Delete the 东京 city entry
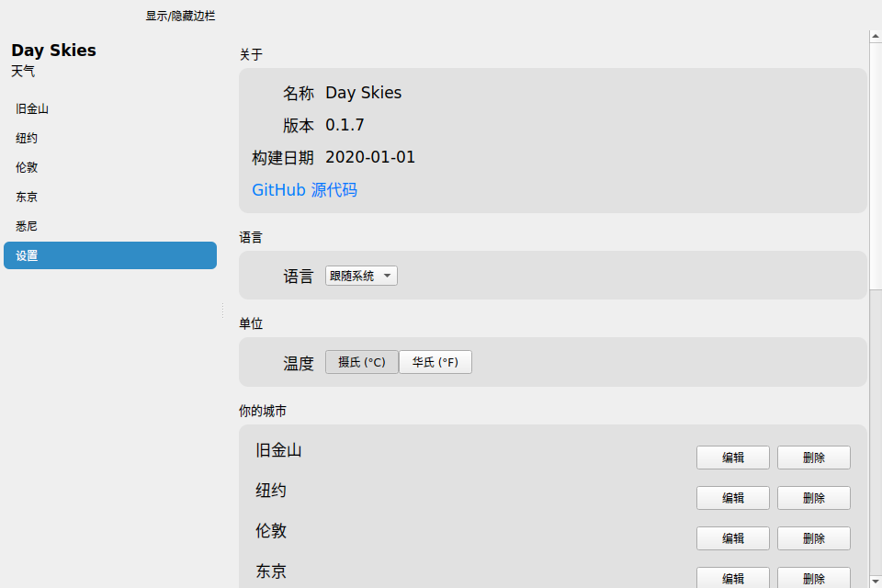The width and height of the screenshot is (882, 588). click(814, 578)
